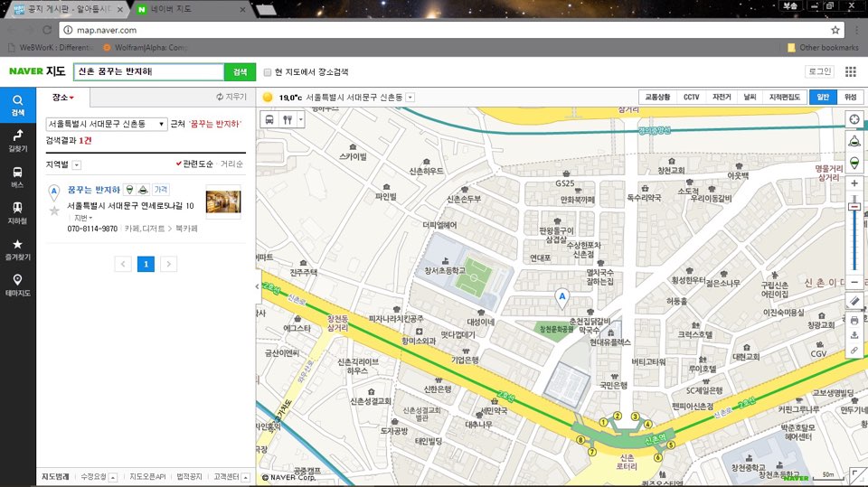
Task: Sort results by 거리순
Action: (231, 164)
